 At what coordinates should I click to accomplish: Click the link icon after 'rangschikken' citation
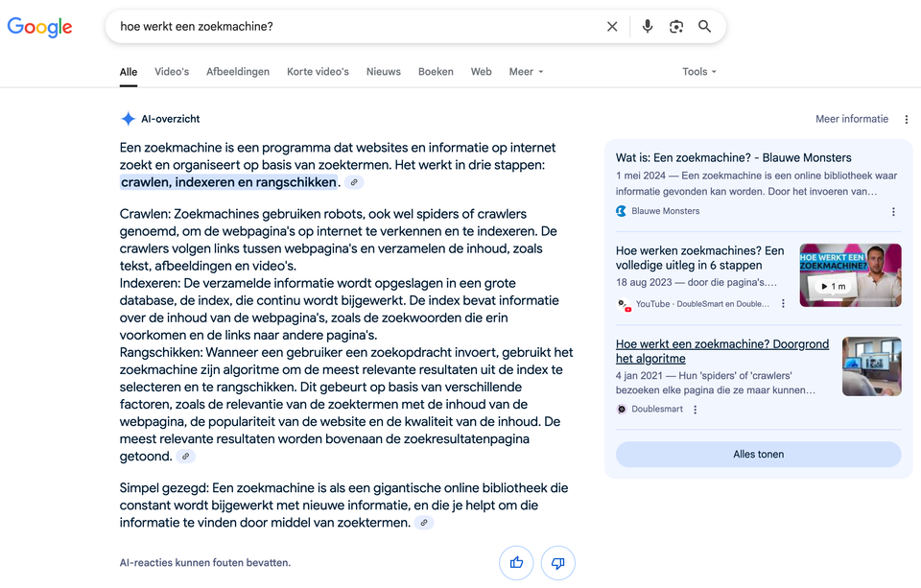pyautogui.click(x=354, y=181)
